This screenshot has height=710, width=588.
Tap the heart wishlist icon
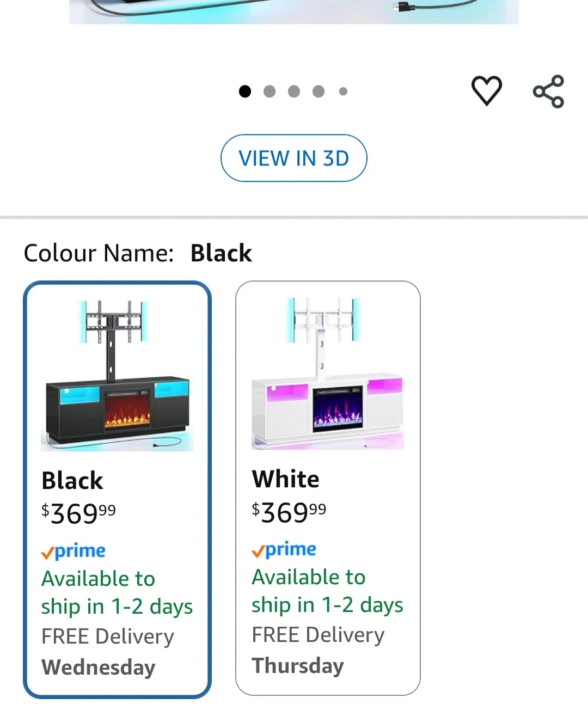(x=486, y=90)
